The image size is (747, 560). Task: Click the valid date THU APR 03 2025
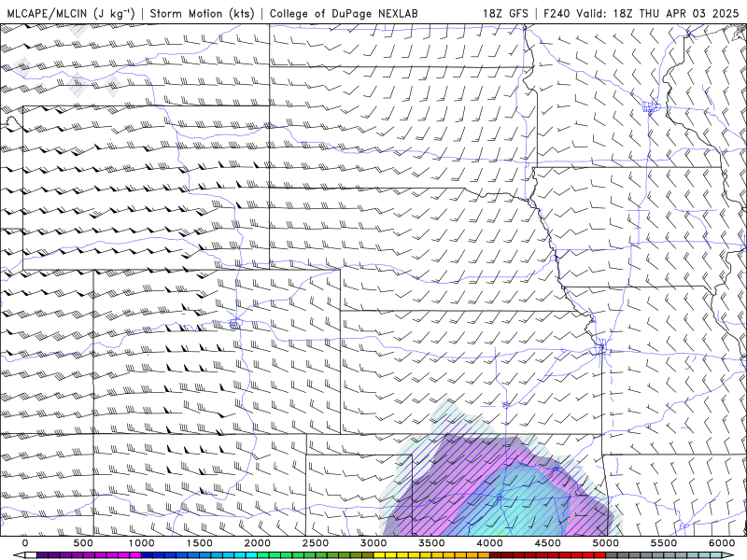[x=689, y=13]
